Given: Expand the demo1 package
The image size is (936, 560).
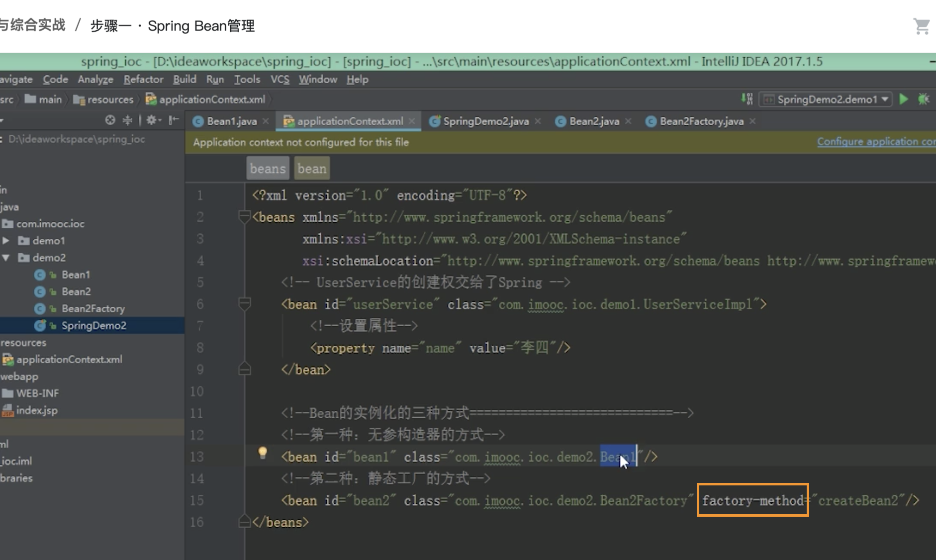Looking at the screenshot, I should pyautogui.click(x=6, y=241).
